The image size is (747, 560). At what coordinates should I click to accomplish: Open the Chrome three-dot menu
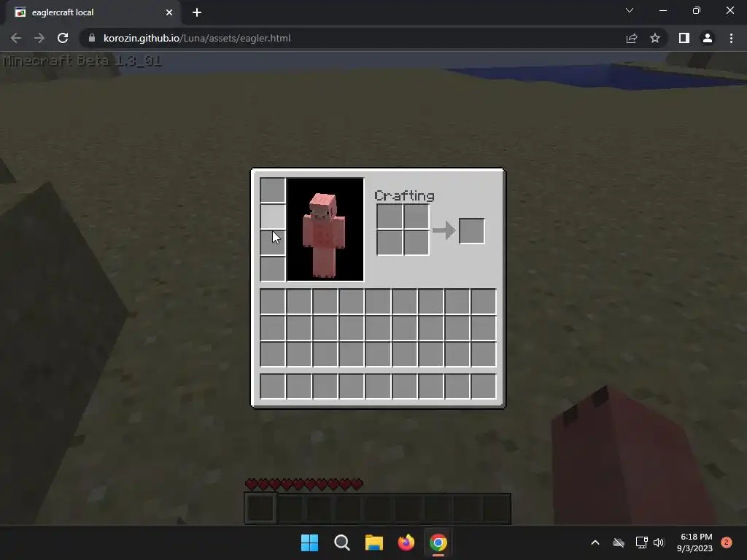click(x=731, y=38)
